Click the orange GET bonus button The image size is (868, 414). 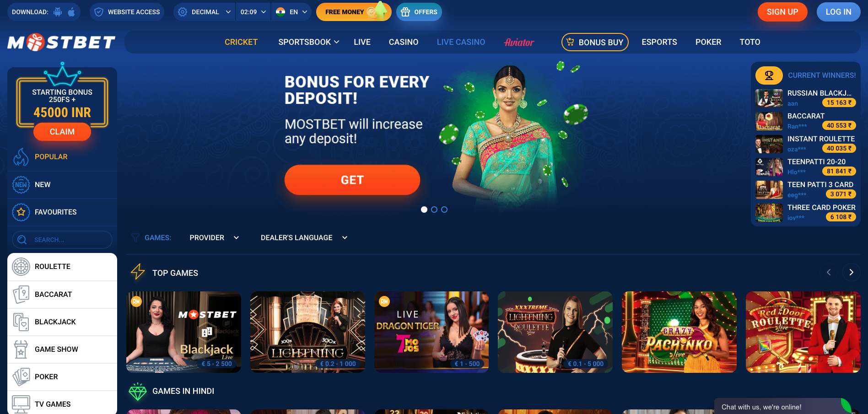pyautogui.click(x=352, y=180)
